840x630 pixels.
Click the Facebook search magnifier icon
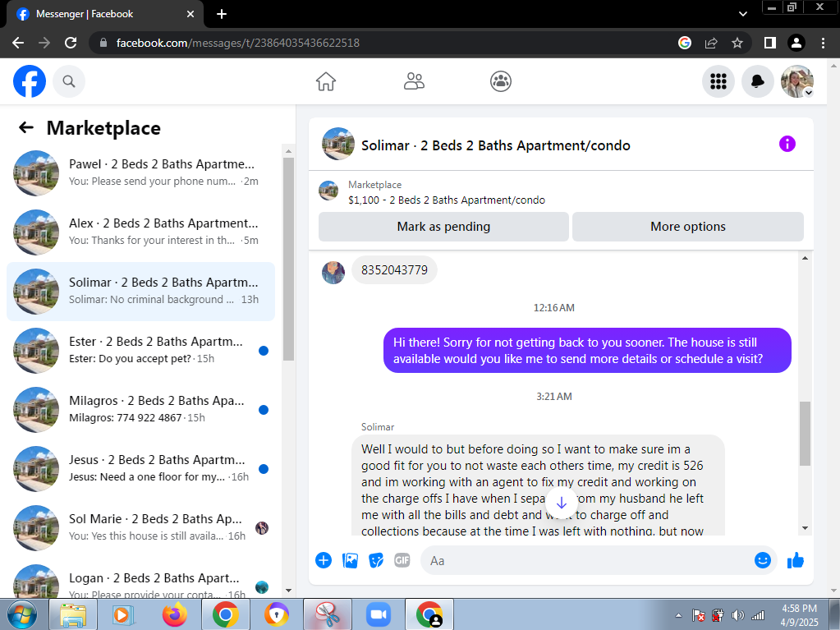tap(69, 81)
